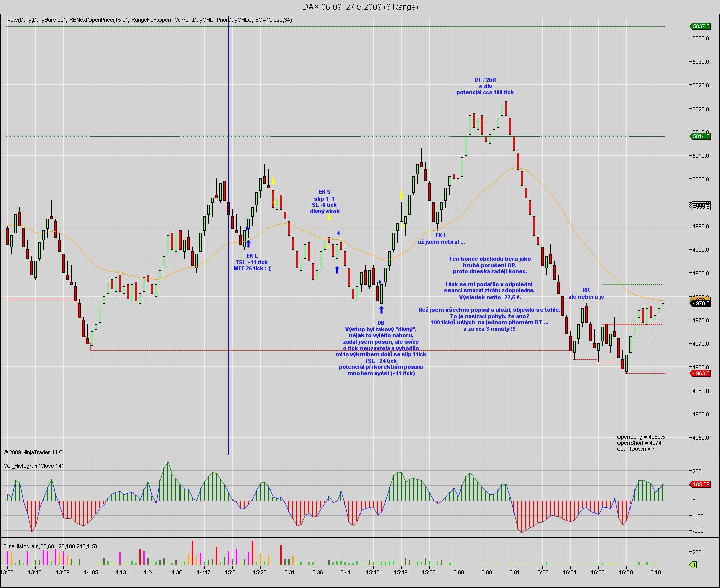Click the 5005.0 price axis label
Screen dimensions: 720x588
tap(700, 179)
